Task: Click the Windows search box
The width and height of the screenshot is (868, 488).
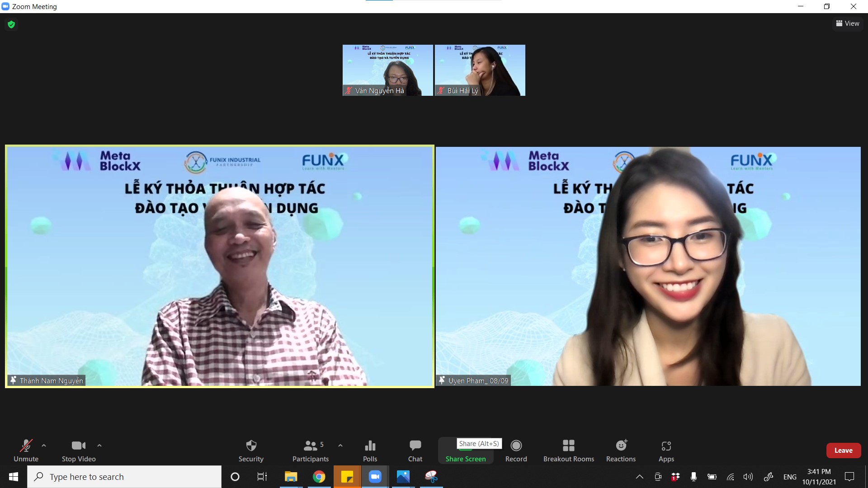Action: pos(124,477)
